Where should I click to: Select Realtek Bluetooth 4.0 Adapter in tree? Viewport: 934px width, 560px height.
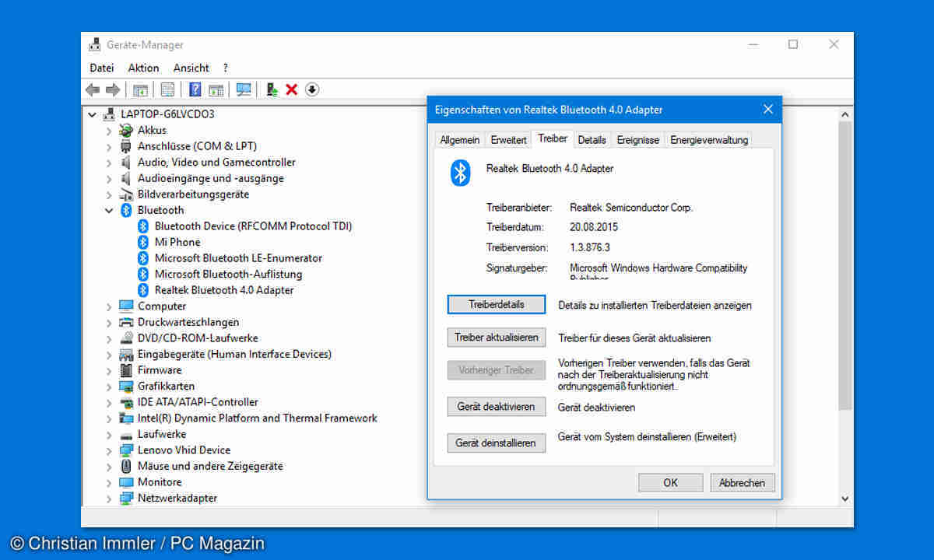[224, 290]
